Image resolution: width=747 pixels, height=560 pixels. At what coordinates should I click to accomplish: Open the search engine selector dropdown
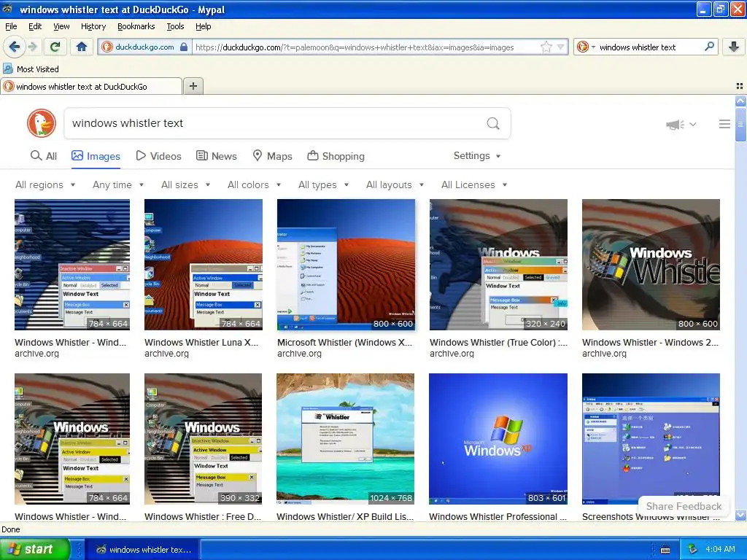pos(585,47)
